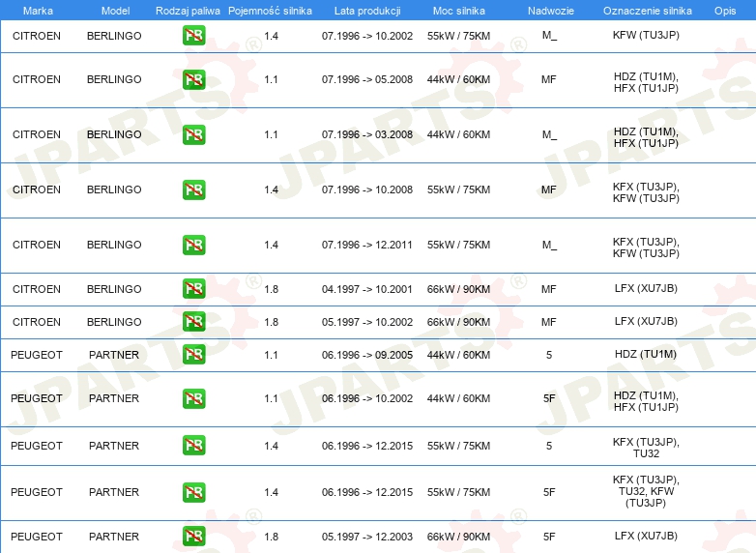Click engine code KFX (TU3JP), TU32 cell
This screenshot has width=756, height=553.
[646, 448]
